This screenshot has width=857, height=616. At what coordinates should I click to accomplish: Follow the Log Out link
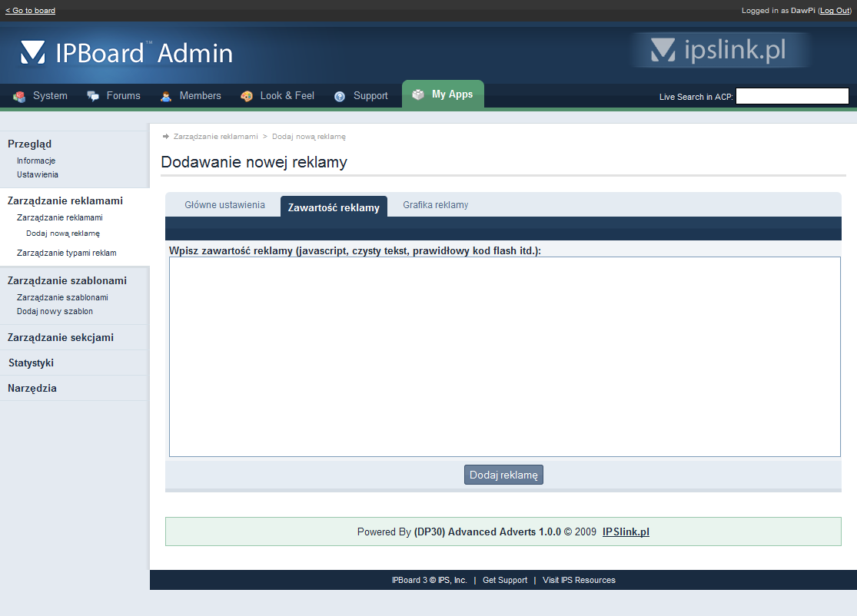pos(835,11)
